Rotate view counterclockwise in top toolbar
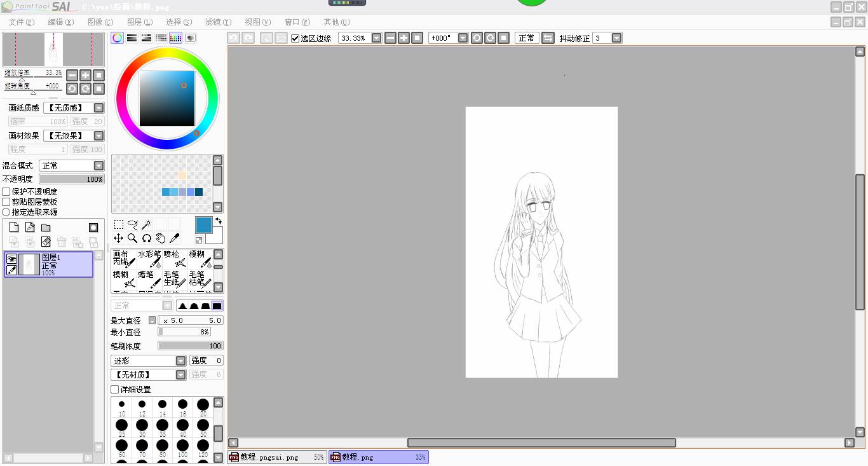 (477, 38)
